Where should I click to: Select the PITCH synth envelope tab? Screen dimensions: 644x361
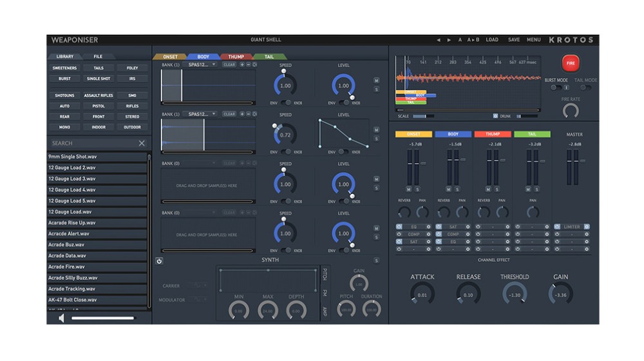click(x=325, y=274)
